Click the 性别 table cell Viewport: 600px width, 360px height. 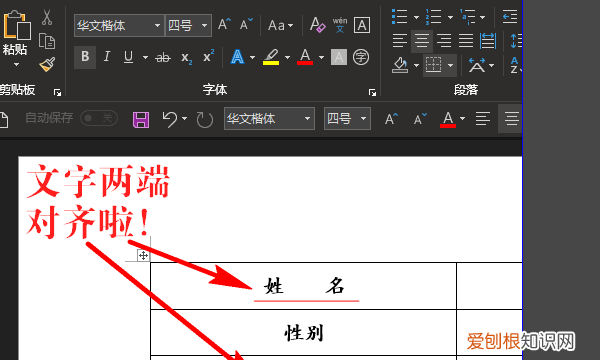point(303,332)
